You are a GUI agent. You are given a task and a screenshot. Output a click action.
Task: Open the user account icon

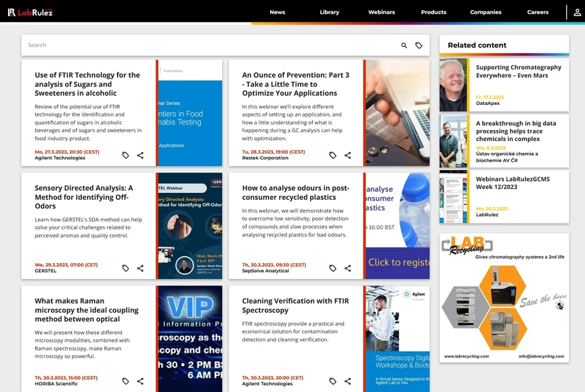(x=577, y=12)
